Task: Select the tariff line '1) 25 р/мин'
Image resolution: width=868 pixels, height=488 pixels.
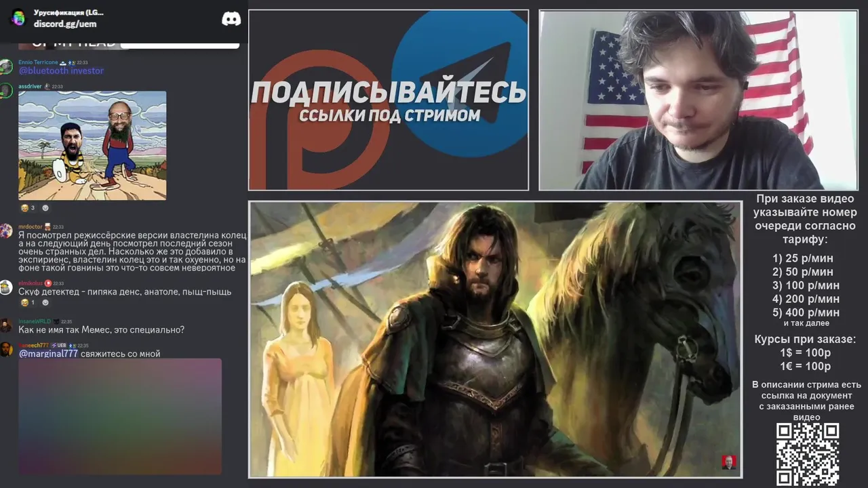Action: click(803, 258)
